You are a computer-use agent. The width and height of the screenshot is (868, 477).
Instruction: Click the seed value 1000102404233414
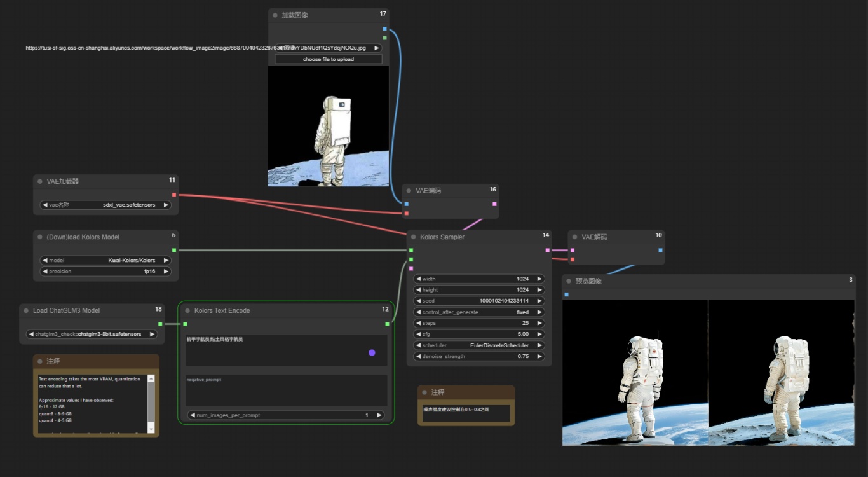[504, 301]
